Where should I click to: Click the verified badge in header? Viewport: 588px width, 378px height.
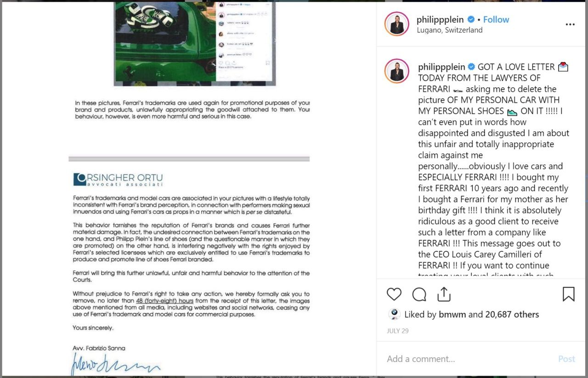pyautogui.click(x=471, y=19)
